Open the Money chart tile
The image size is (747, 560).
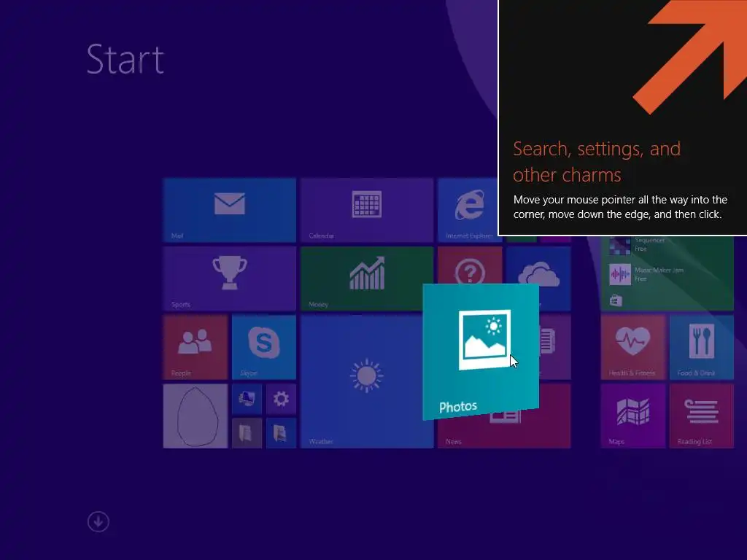click(x=367, y=279)
